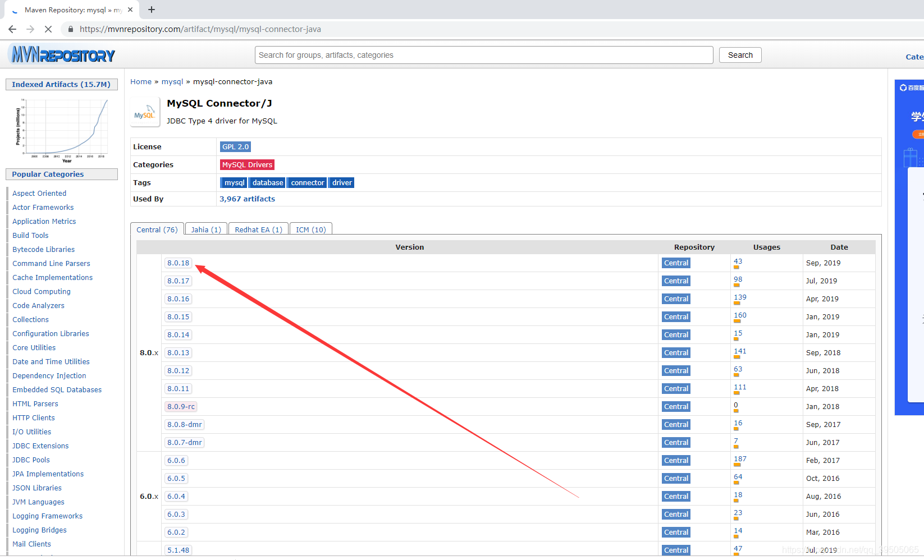Screen dimensions: 924x560
Task: Click the Indexed Artifacts (15.7M) header
Action: click(62, 84)
